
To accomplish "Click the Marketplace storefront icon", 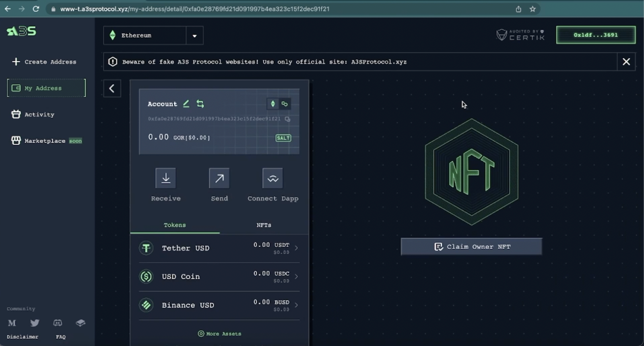I will 16,141.
